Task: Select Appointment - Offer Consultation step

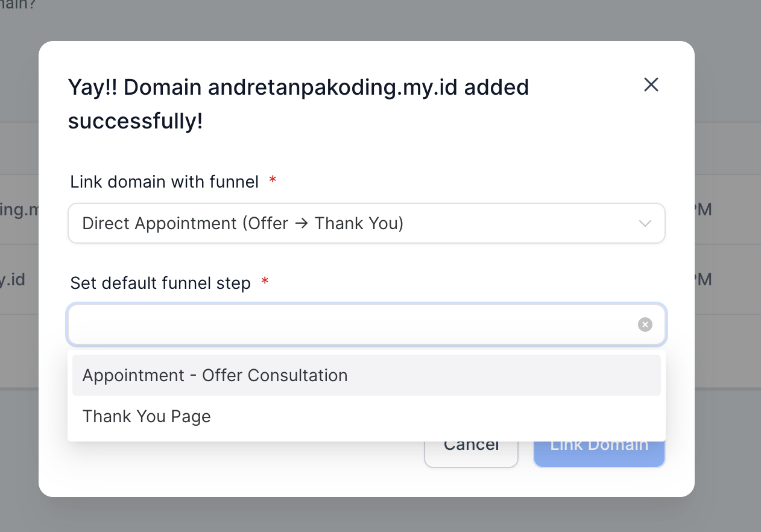Action: [x=215, y=375]
